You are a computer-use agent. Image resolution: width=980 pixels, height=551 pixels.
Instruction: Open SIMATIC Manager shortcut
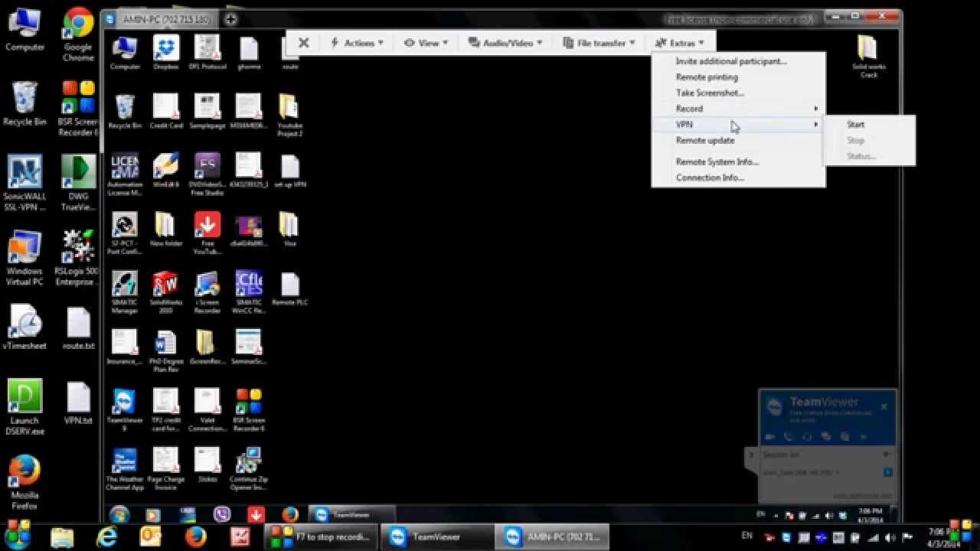125,292
